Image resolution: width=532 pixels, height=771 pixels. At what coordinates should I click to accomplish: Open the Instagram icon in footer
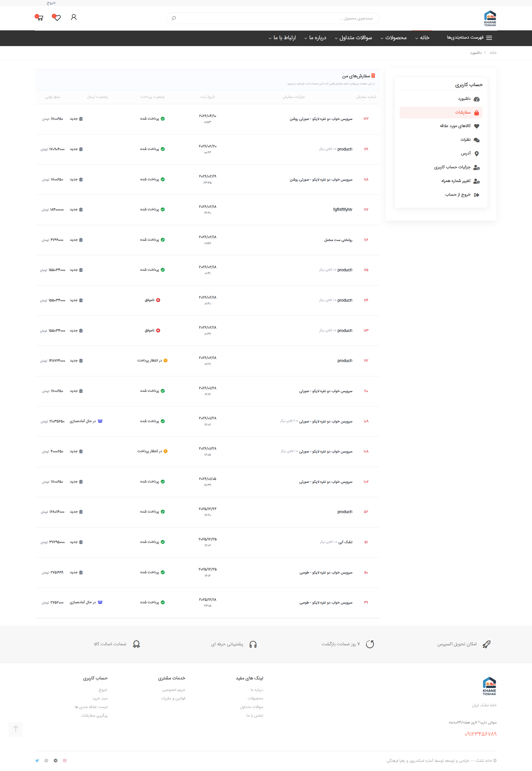(65, 760)
